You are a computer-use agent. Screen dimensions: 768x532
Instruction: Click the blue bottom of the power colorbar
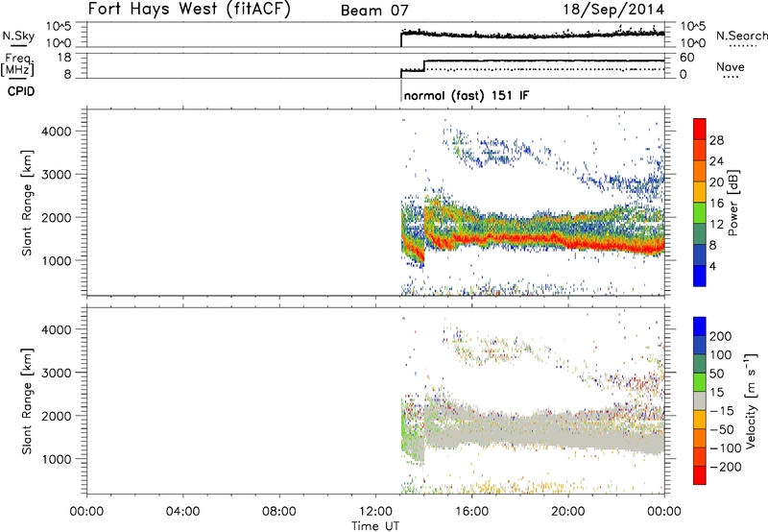700,276
